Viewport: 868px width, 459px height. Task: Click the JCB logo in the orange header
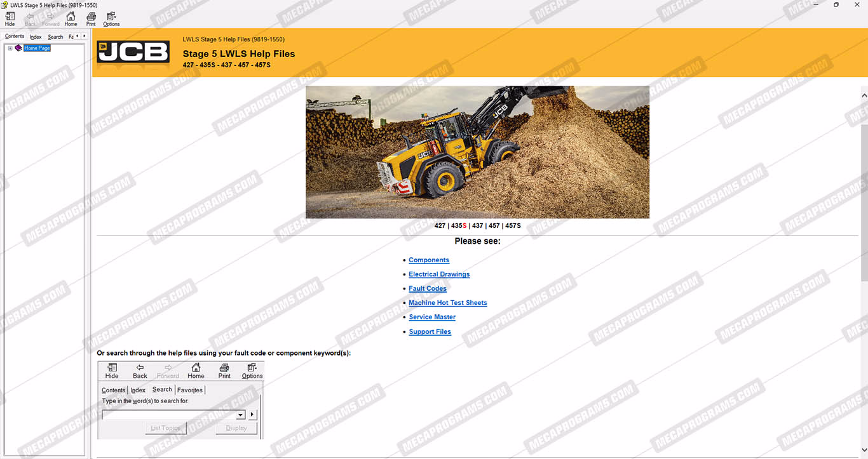[133, 52]
